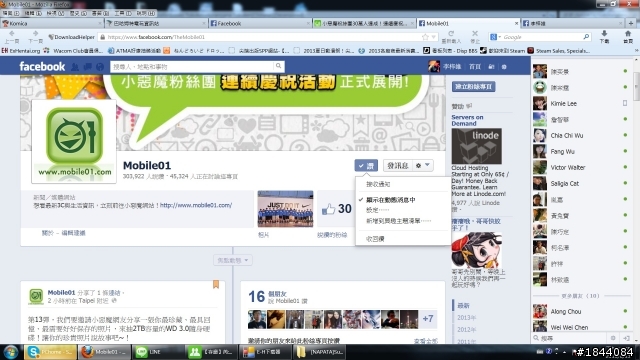The width and height of the screenshot is (640, 360).
Task: Click the Firefox address bar
Action: pos(261,37)
